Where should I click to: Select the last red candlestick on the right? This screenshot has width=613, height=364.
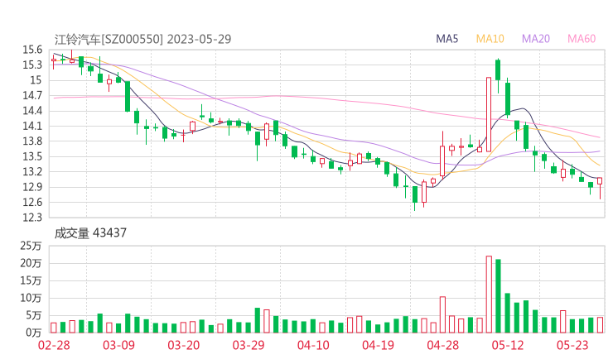600,188
